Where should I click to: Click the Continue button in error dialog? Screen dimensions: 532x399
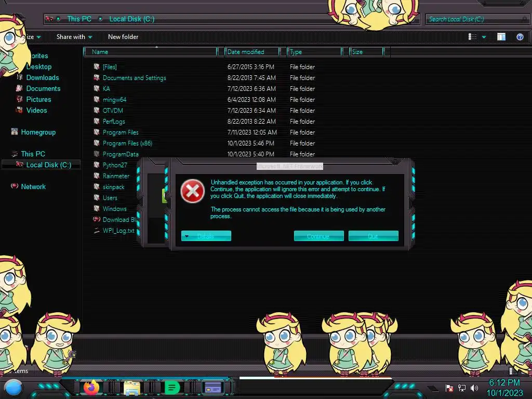pyautogui.click(x=318, y=236)
